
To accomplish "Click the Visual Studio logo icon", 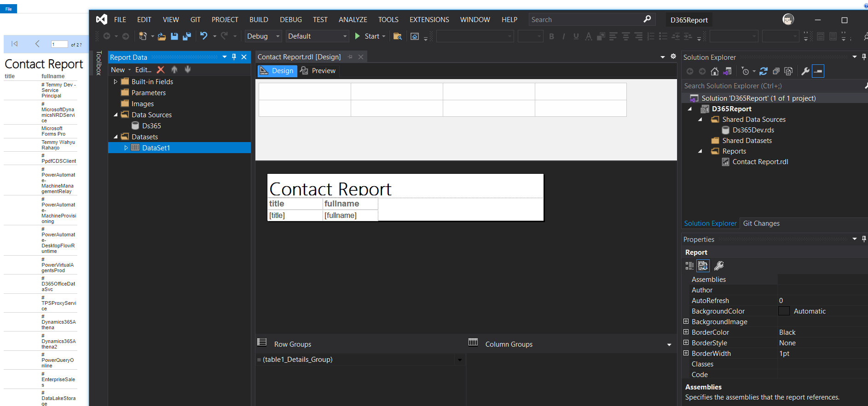I will (x=102, y=19).
